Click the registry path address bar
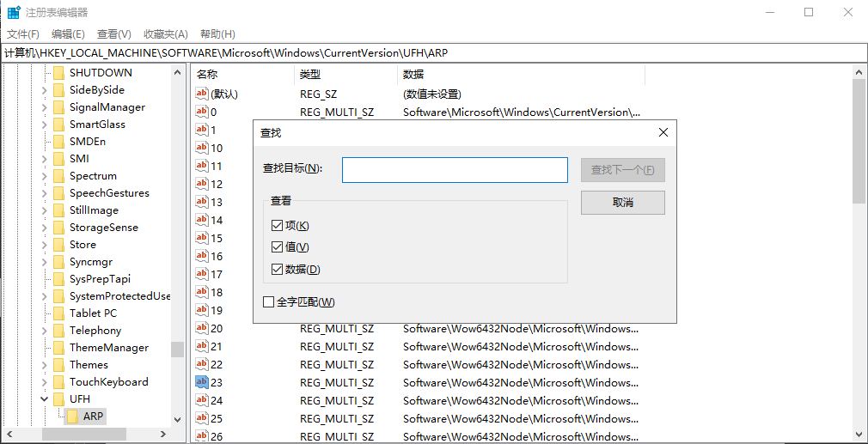 coord(434,53)
